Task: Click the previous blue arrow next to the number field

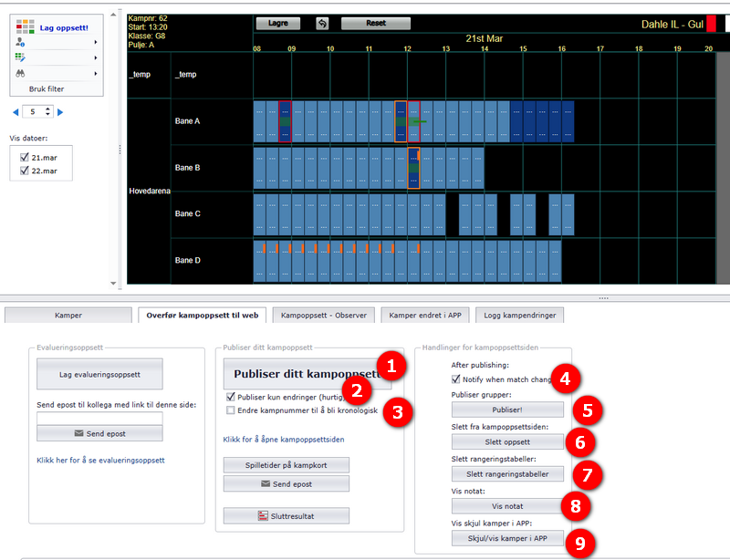Action: pyautogui.click(x=16, y=112)
